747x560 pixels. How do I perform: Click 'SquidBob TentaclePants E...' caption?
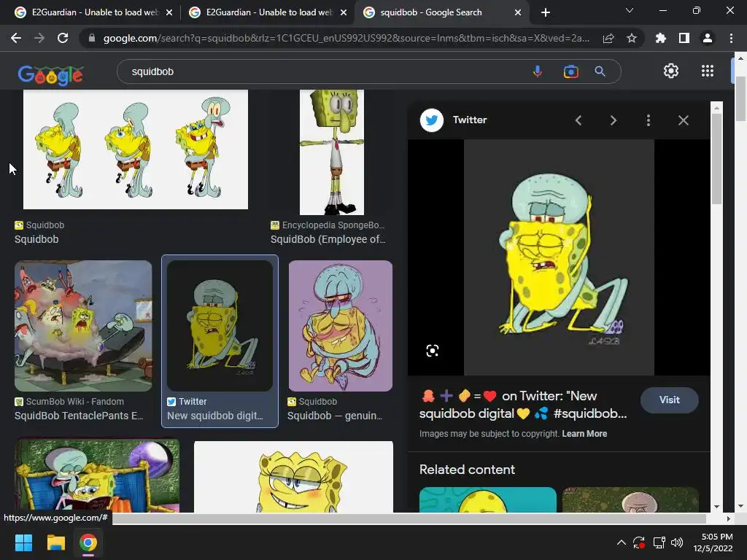(x=79, y=416)
